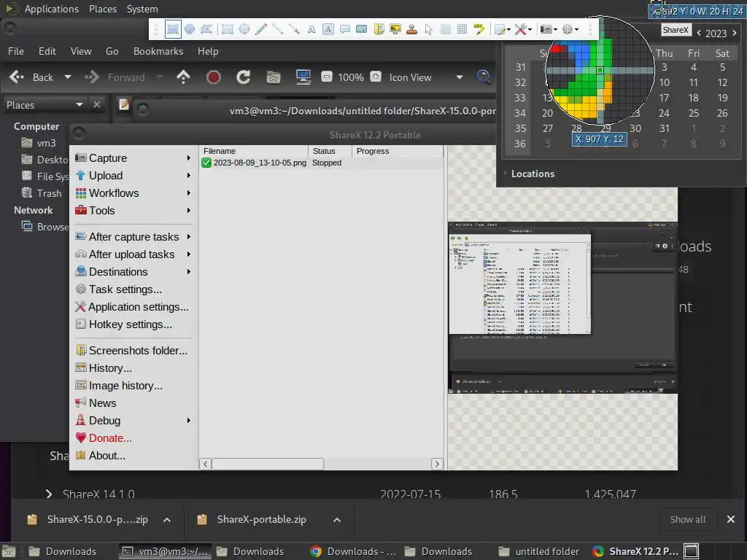Open Destinations submenu
Image resolution: width=747 pixels, height=560 pixels.
pyautogui.click(x=133, y=272)
